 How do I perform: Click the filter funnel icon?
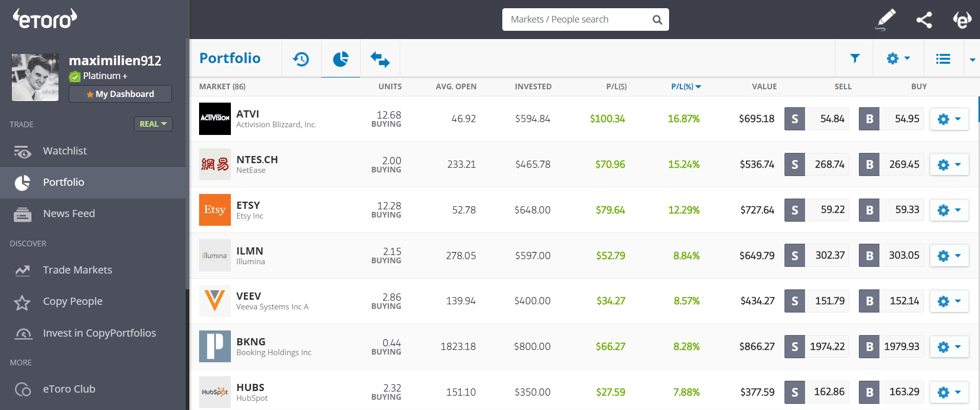pyautogui.click(x=855, y=58)
